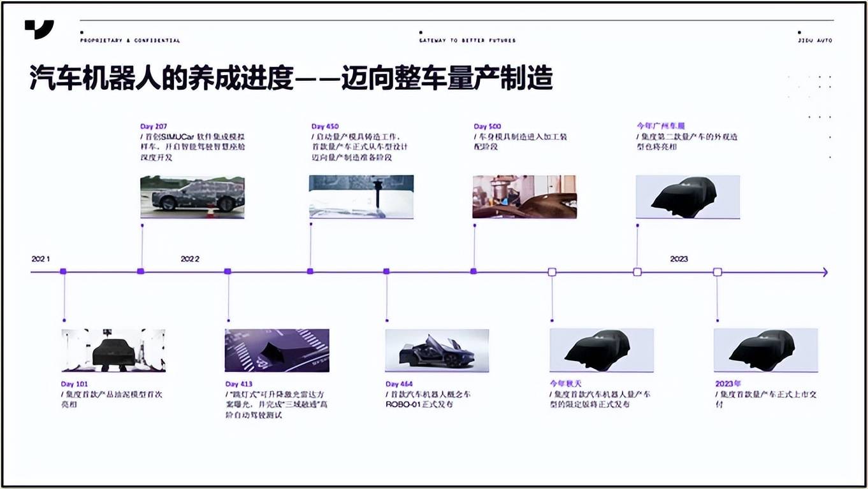Click the clay model description under Day 101
The image size is (868, 489).
[x=112, y=399]
